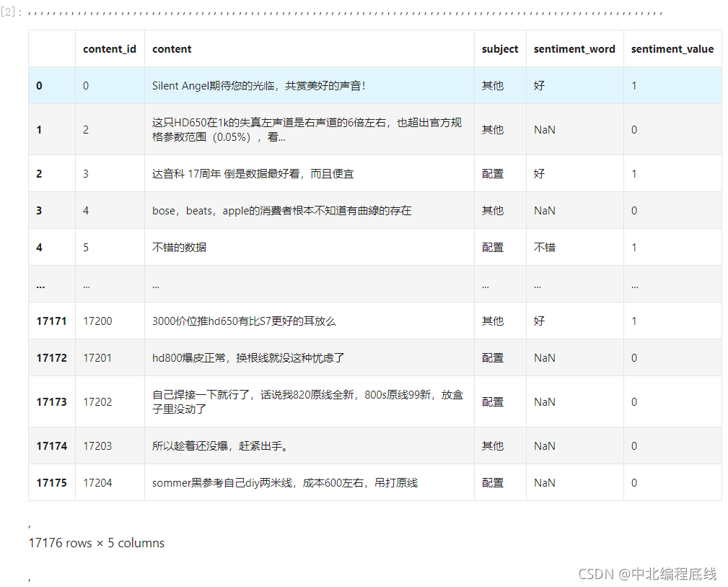Click the sommer黑参考 content cell
This screenshot has width=728, height=587.
point(310,483)
